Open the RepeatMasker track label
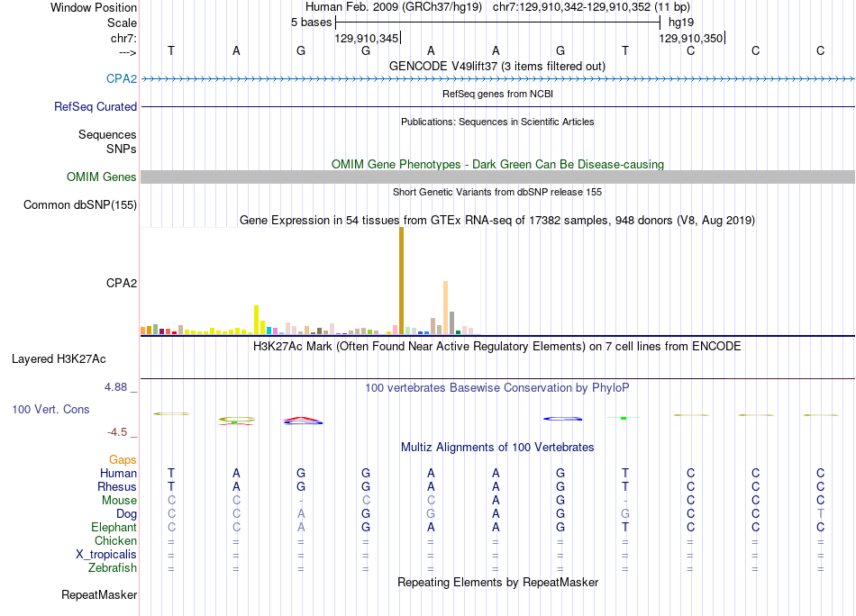 pos(99,594)
